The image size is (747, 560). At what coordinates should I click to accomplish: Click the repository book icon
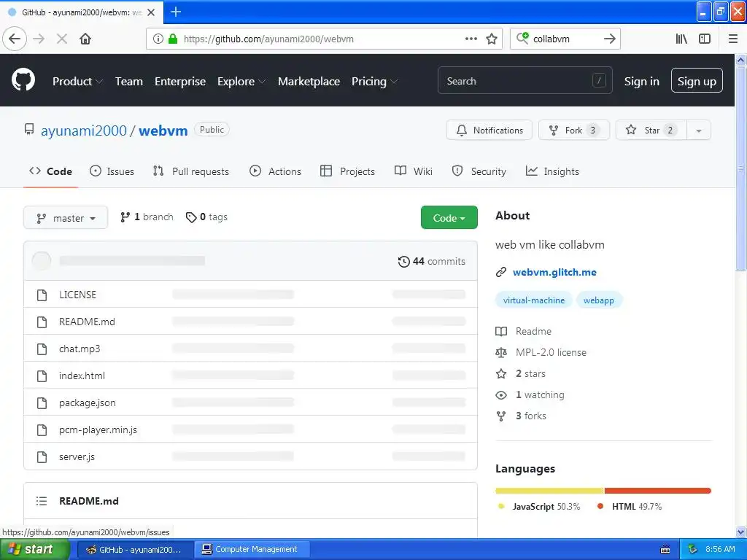click(x=29, y=130)
